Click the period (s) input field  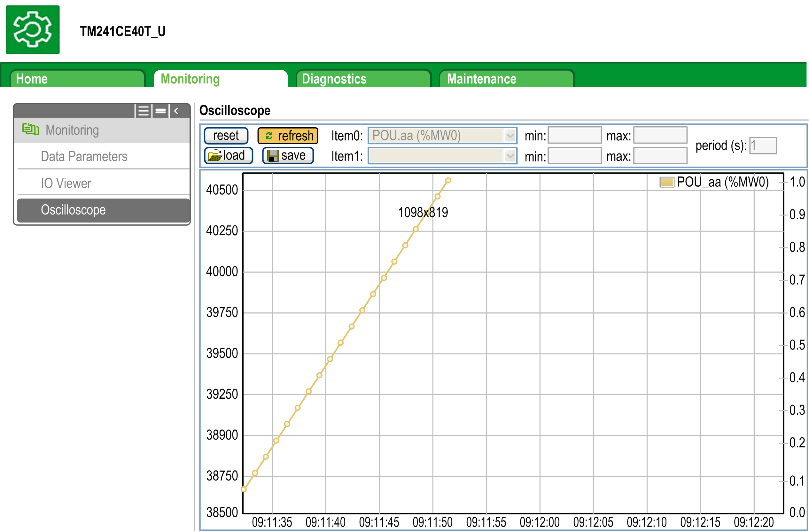(x=763, y=146)
